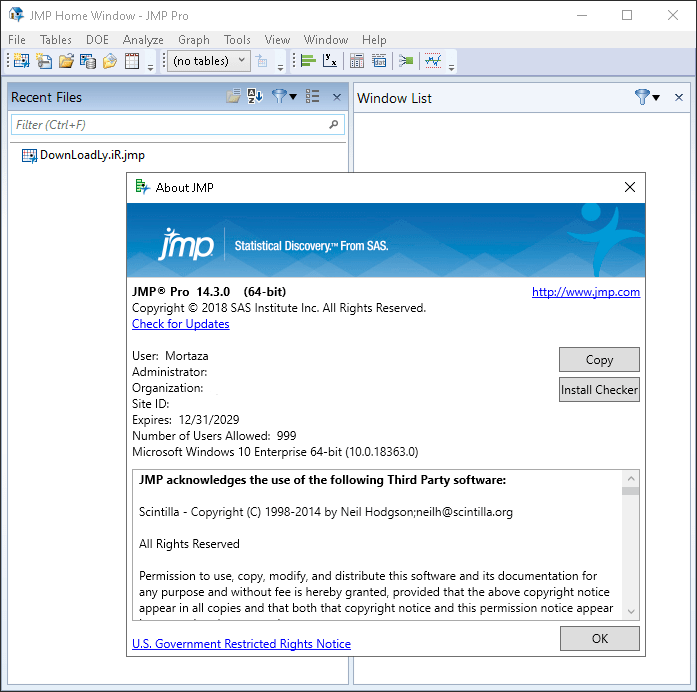The image size is (697, 692).
Task: Click the Filter (Ctrl+F) input field
Action: 177,124
